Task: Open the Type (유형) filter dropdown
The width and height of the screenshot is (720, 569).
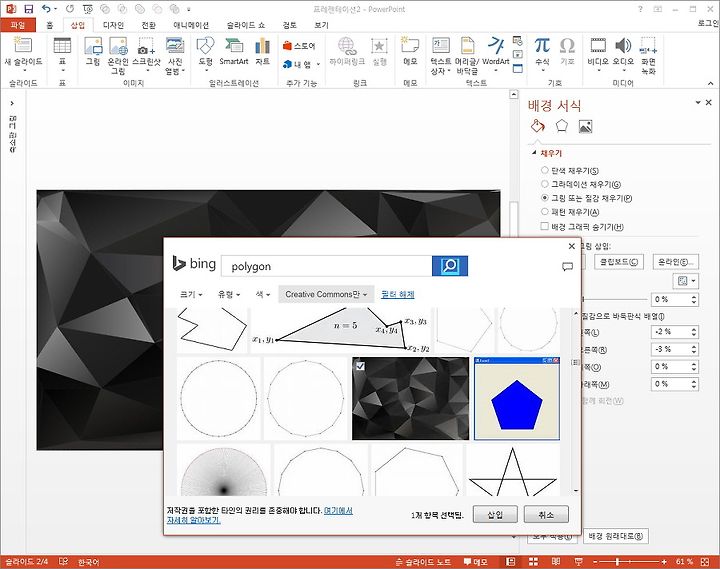Action: [x=229, y=294]
